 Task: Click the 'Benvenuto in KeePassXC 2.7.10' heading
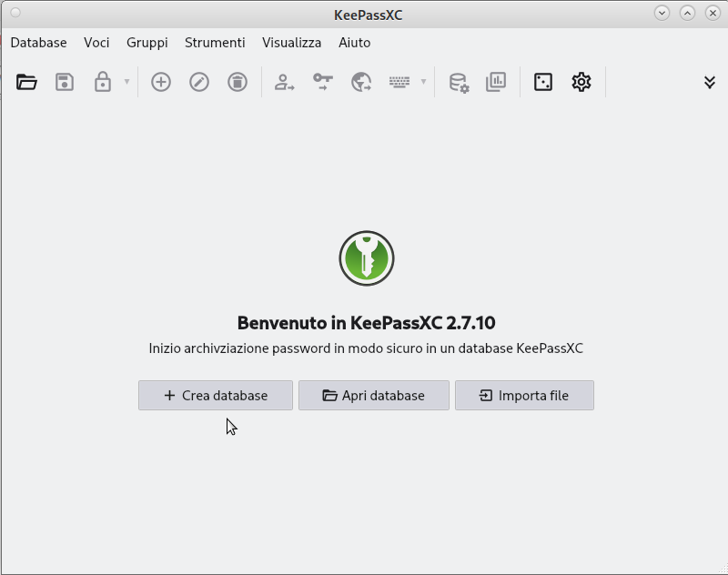(x=367, y=323)
